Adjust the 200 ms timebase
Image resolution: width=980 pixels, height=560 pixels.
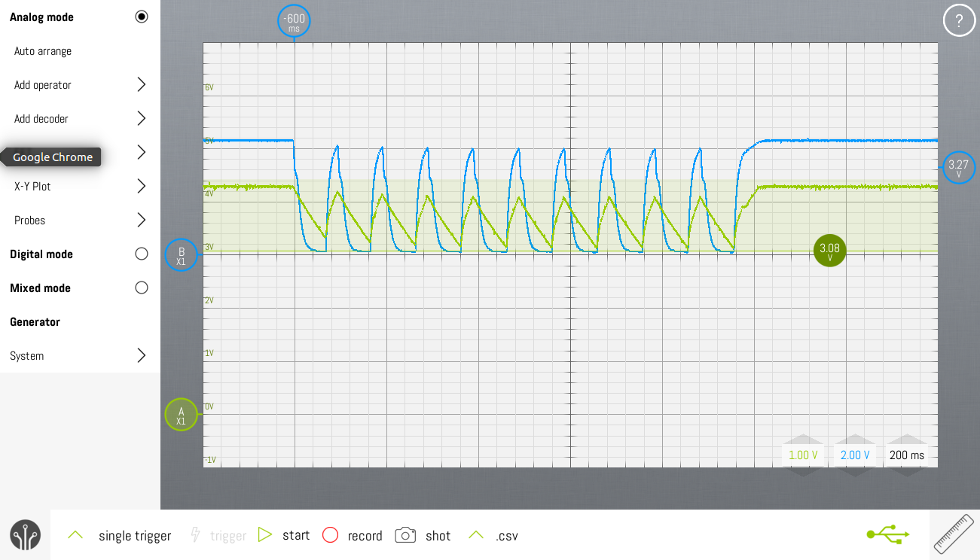(x=907, y=455)
